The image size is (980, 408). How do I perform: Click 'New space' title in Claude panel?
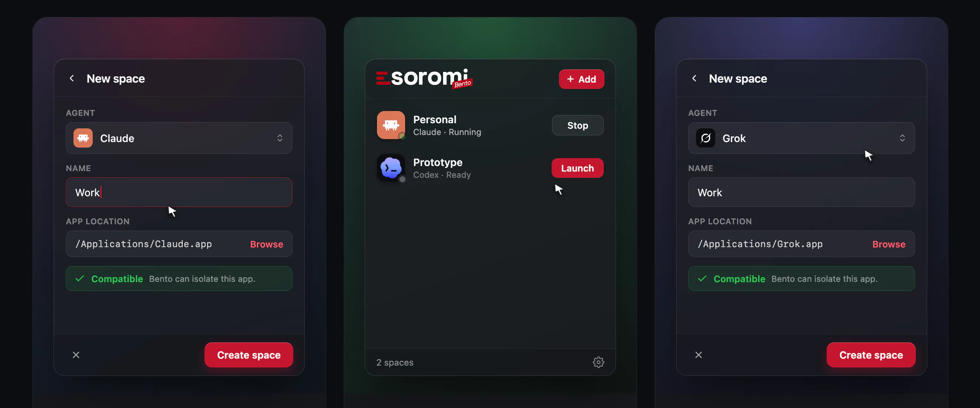pos(116,78)
